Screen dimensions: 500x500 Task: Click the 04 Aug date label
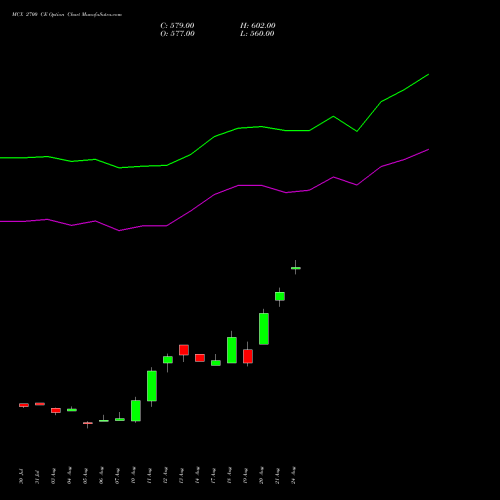(69, 476)
